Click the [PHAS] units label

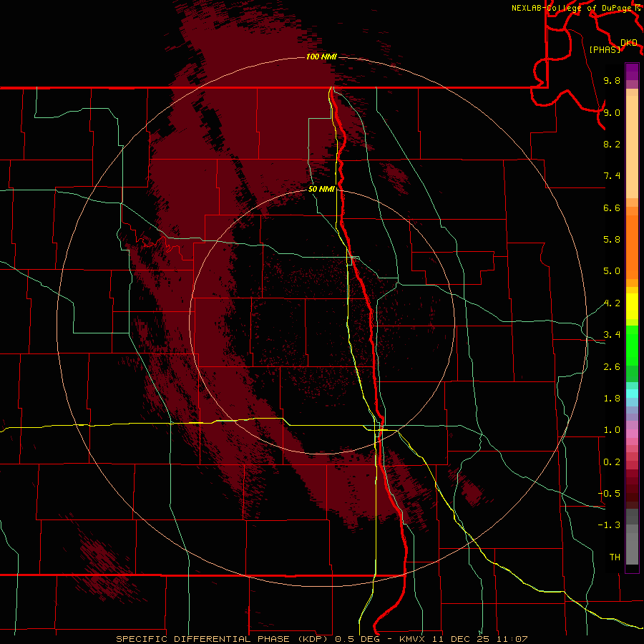[x=605, y=49]
